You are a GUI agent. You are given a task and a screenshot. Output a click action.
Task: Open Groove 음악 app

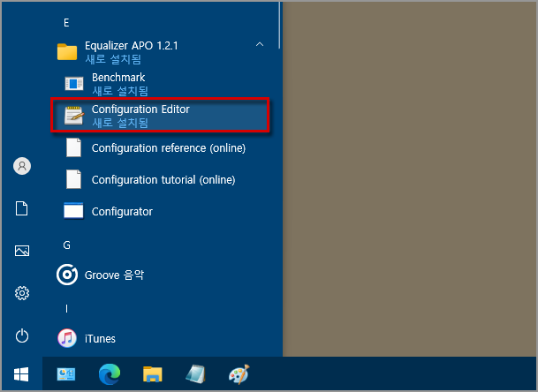(x=160, y=275)
